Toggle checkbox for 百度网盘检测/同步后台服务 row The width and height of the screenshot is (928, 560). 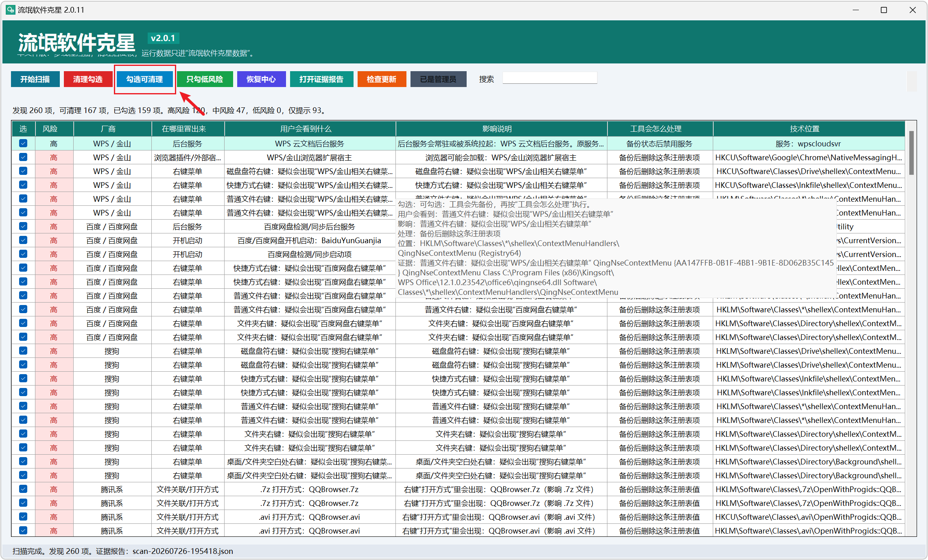23,226
